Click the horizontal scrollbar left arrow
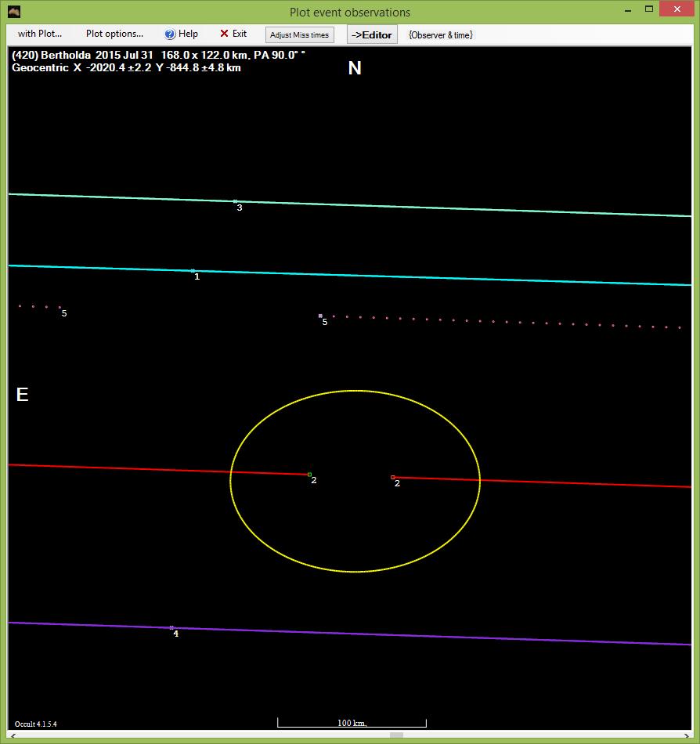 pyautogui.click(x=13, y=736)
